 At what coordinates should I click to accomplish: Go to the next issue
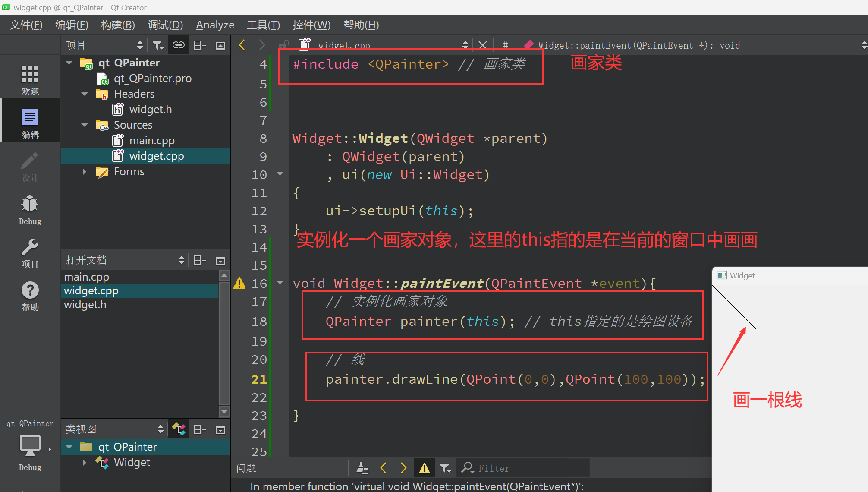403,468
